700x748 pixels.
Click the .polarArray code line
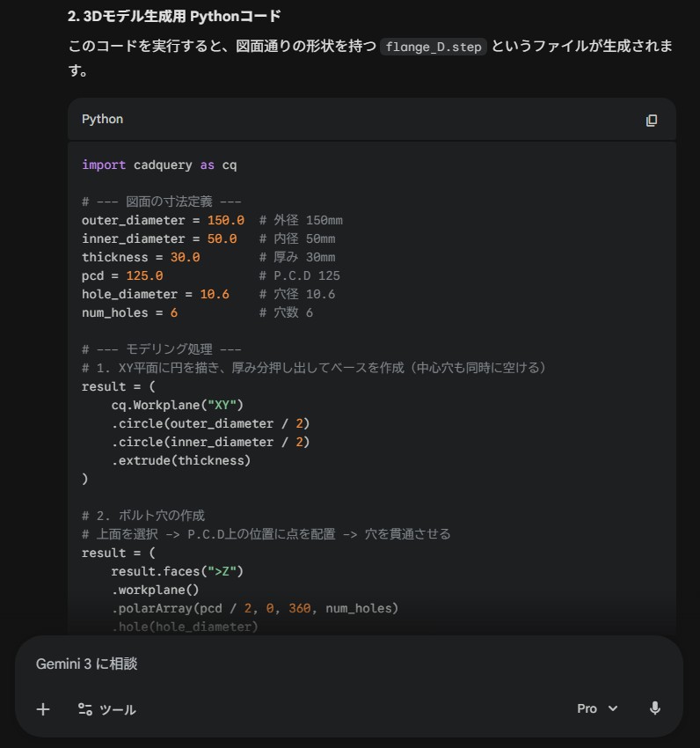point(254,608)
